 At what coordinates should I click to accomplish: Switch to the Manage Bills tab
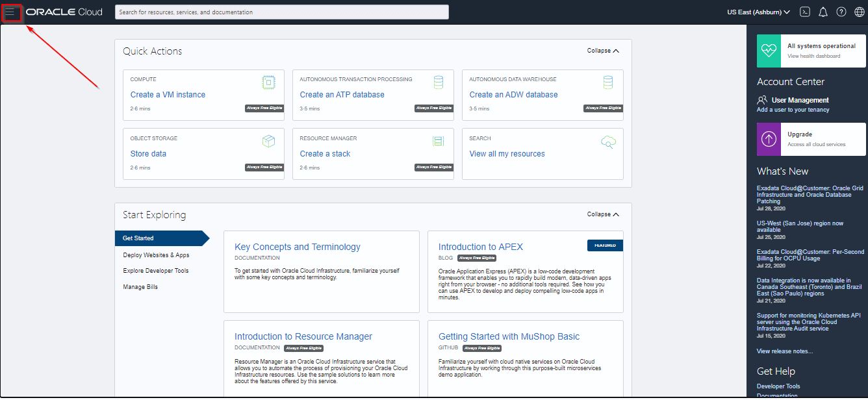pos(140,287)
